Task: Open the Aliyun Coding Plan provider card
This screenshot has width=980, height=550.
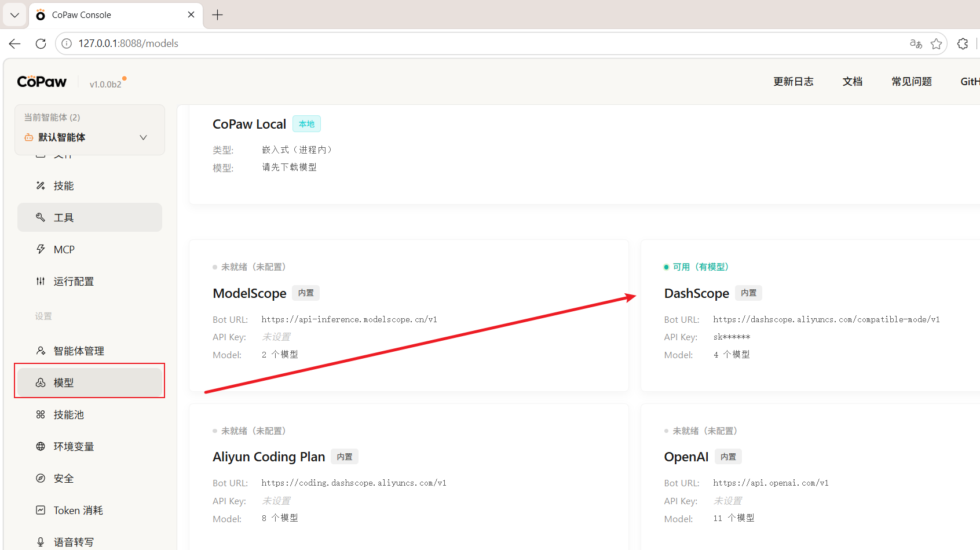Action: [409, 477]
